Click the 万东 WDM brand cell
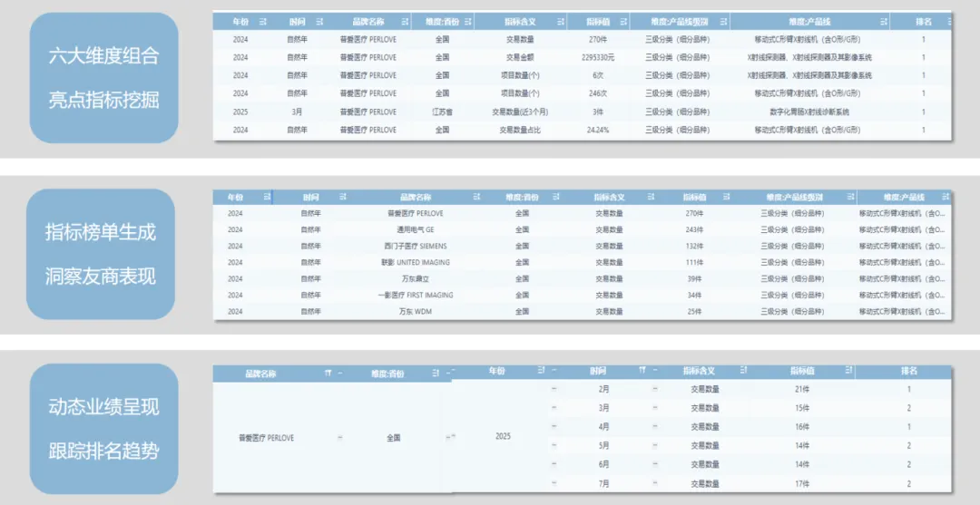 tap(416, 311)
